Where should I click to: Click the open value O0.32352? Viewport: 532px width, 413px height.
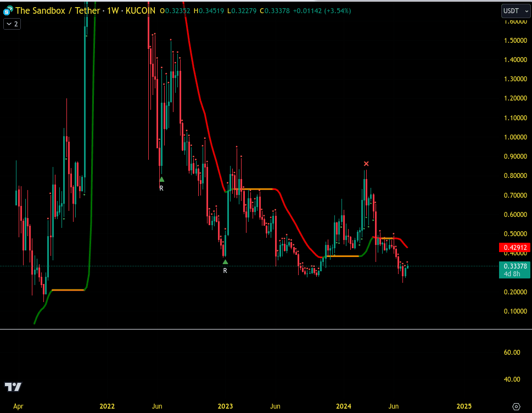175,11
